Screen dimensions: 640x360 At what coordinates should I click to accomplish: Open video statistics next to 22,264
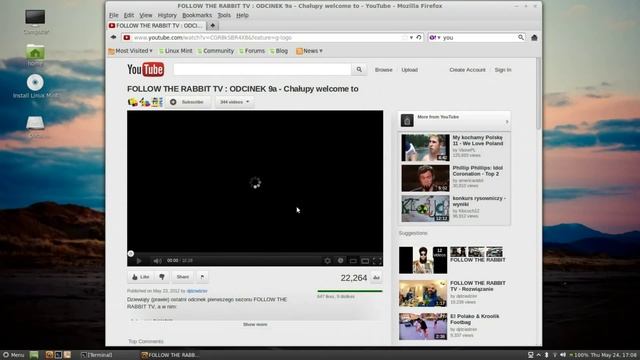[376, 278]
